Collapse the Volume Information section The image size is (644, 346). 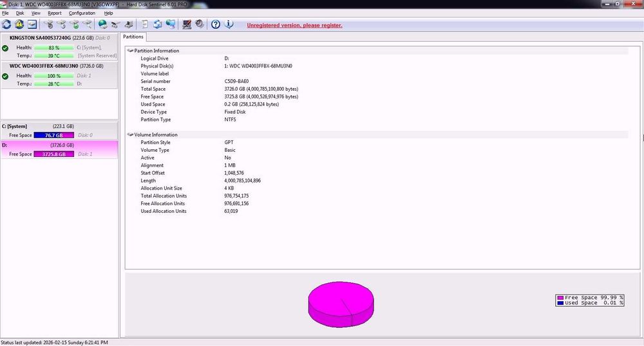click(130, 134)
